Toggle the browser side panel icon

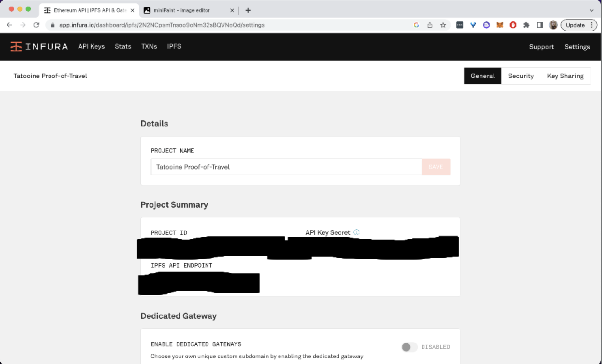coord(540,25)
